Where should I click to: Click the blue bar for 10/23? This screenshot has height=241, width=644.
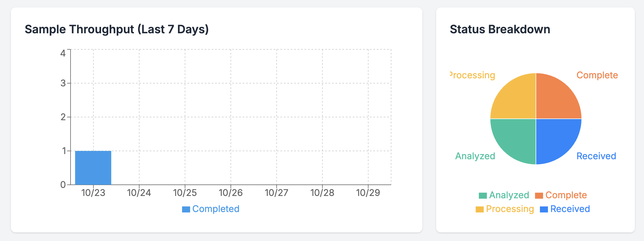coord(93,168)
